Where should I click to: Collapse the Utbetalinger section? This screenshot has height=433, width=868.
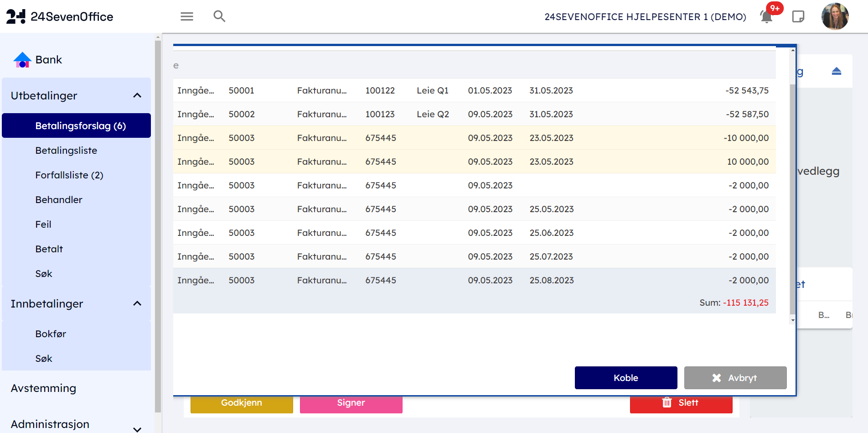click(137, 96)
